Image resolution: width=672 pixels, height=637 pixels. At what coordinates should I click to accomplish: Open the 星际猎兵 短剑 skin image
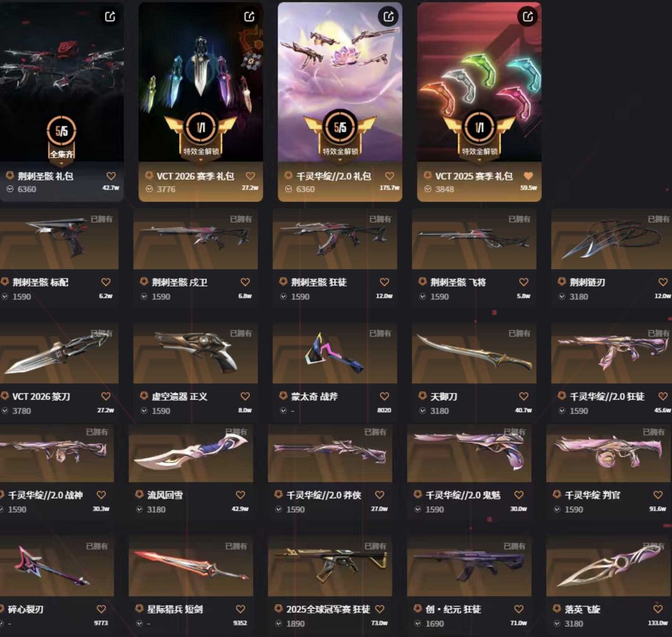[191, 566]
